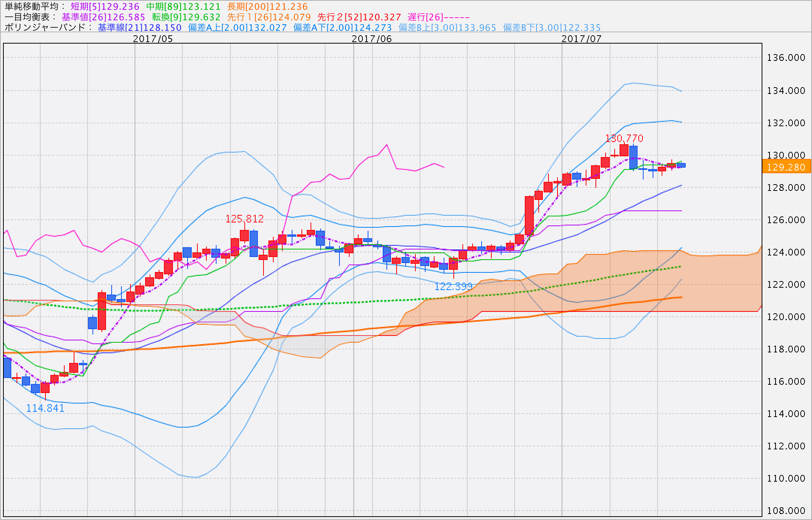Image resolution: width=812 pixels, height=520 pixels.
Task: Click the 2017/06 date label
Action: (372, 39)
